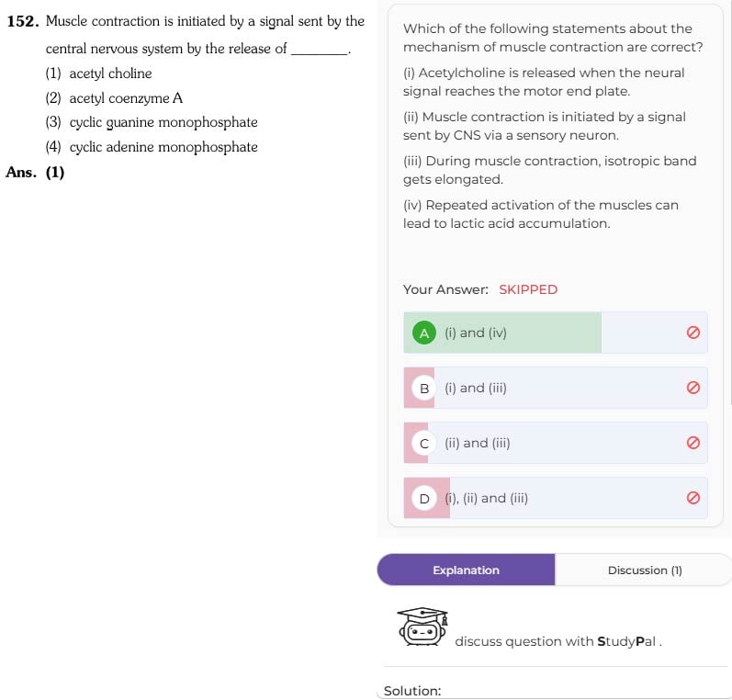732x700 pixels.
Task: Click the green percentage bar on option A
Action: [502, 333]
